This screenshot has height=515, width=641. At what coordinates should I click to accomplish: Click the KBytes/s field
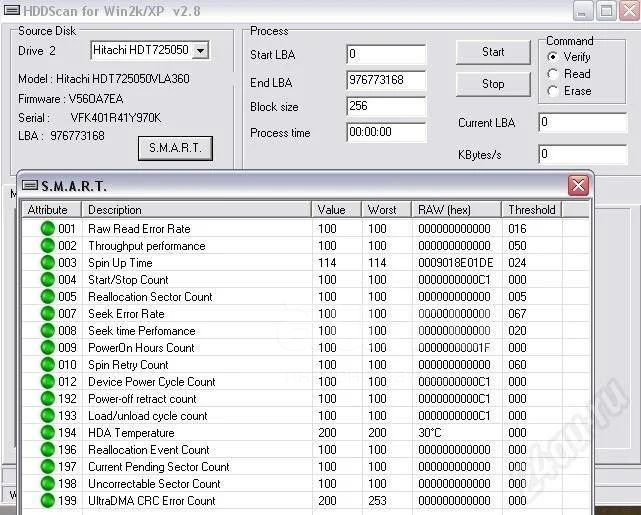[583, 154]
